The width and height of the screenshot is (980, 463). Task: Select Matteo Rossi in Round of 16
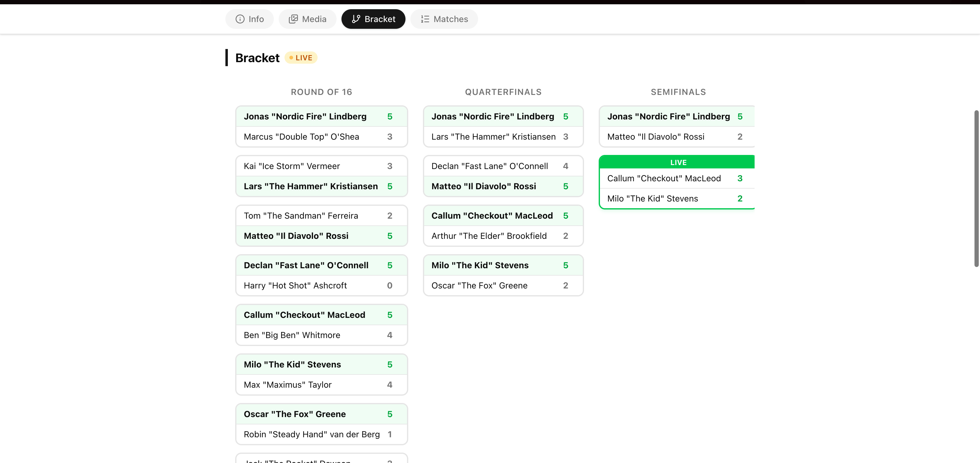[322, 236]
